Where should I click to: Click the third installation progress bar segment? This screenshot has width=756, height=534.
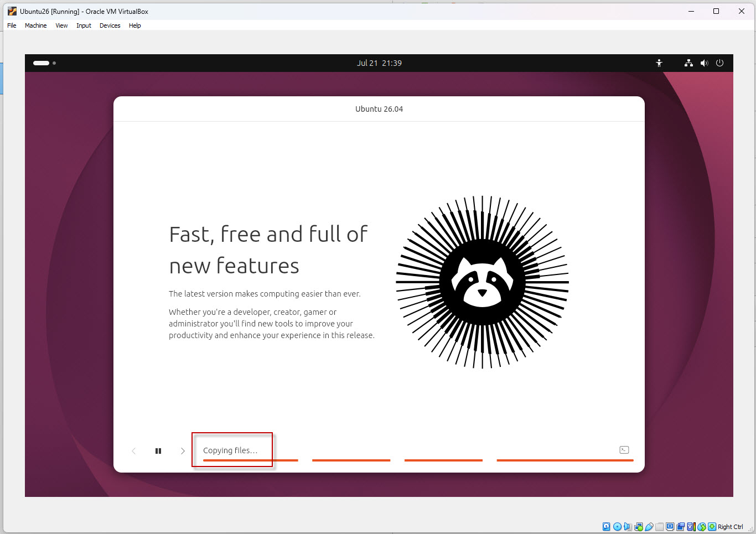[443, 460]
